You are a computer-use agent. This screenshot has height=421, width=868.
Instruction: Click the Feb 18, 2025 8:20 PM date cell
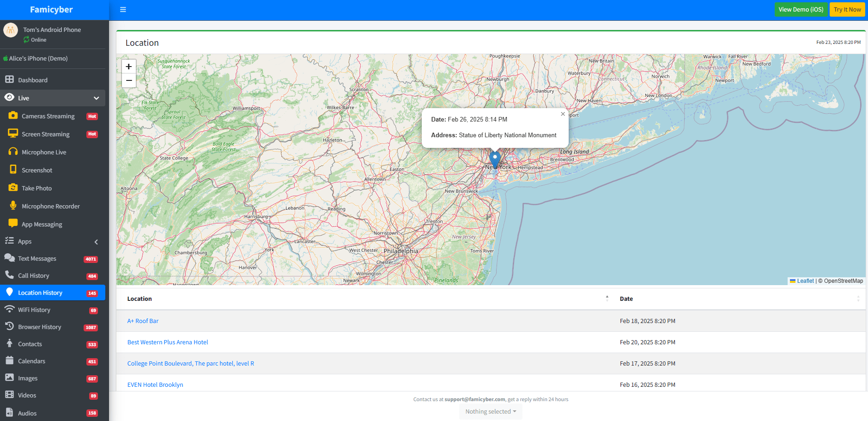point(648,321)
